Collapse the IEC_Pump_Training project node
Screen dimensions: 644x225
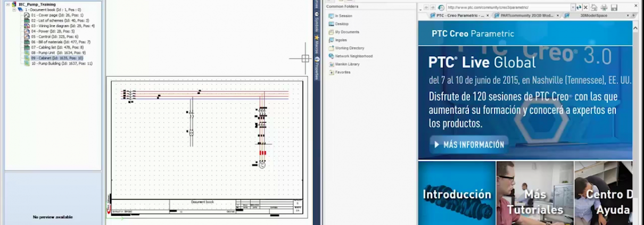[x=7, y=4]
